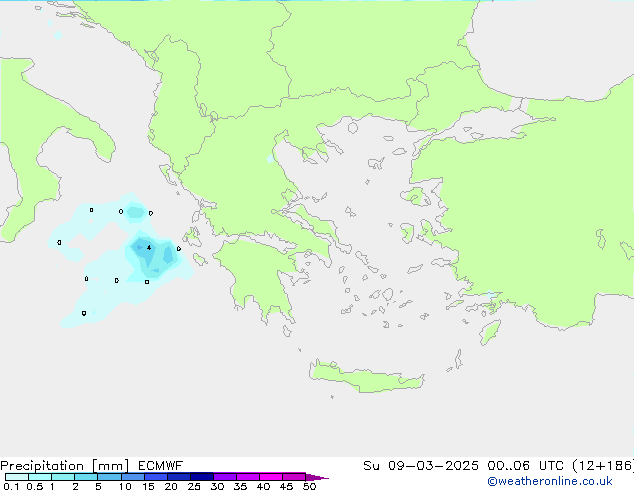Select the 5–10 mm legend color swatch
Screen dimensions: 634x490
point(109,477)
